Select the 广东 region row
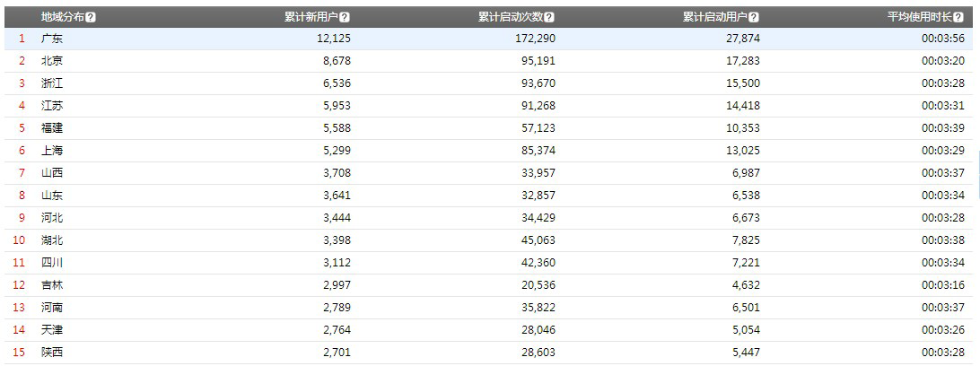980x366 pixels. point(52,39)
